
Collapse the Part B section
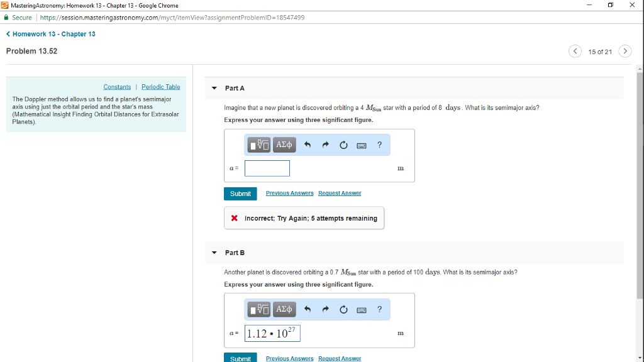(x=214, y=253)
